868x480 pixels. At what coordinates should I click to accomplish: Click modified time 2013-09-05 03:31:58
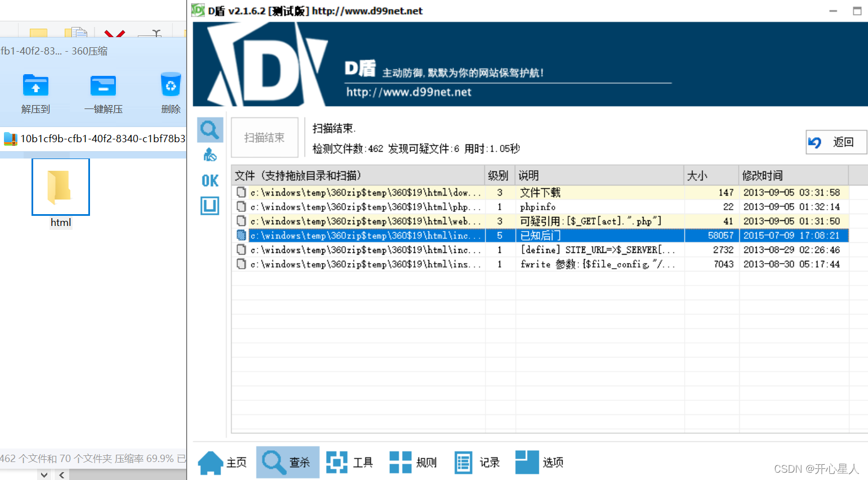pos(791,192)
